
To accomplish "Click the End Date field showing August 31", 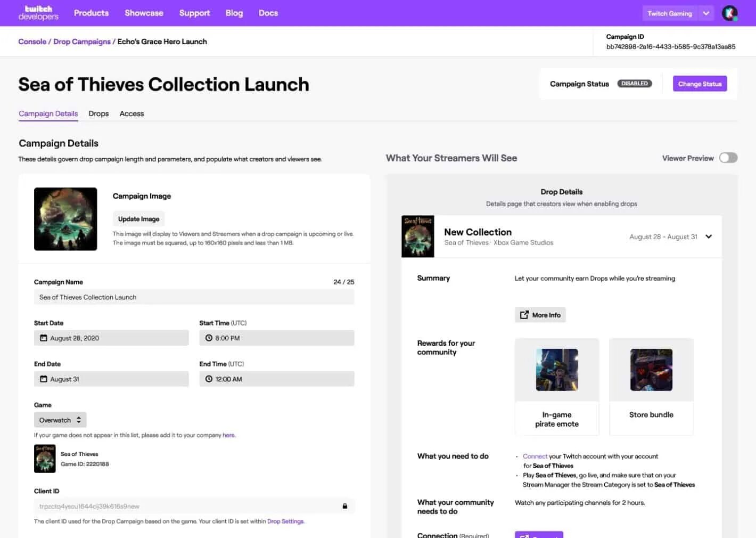I will pos(111,379).
